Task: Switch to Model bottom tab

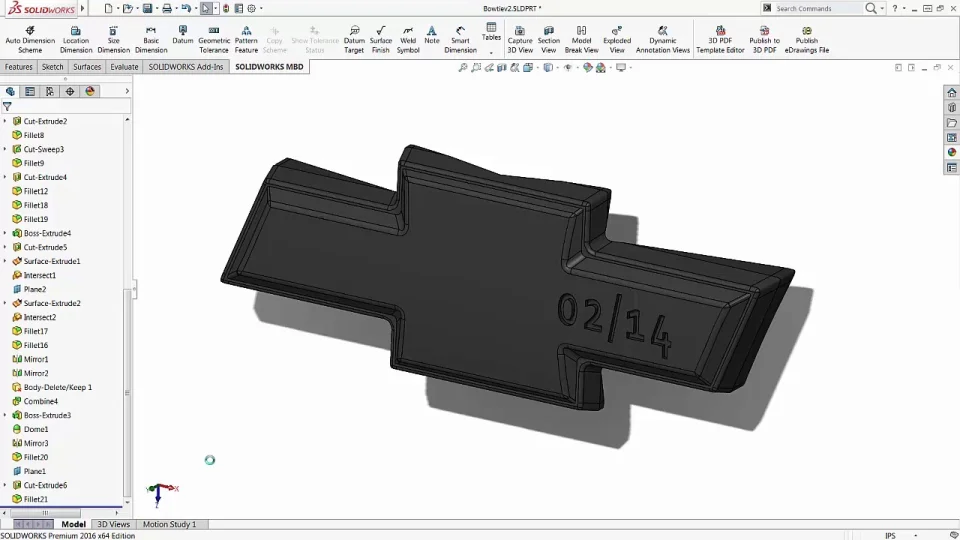Action: (x=73, y=524)
